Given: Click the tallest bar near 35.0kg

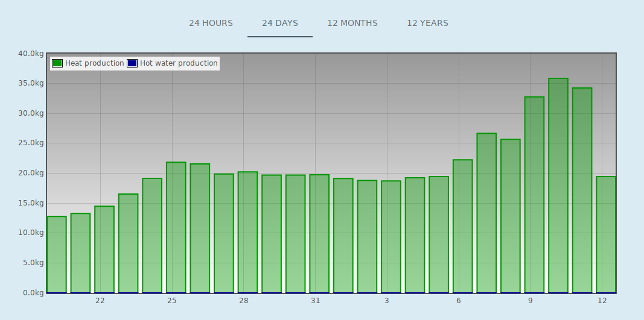Looking at the screenshot, I should pyautogui.click(x=558, y=186).
